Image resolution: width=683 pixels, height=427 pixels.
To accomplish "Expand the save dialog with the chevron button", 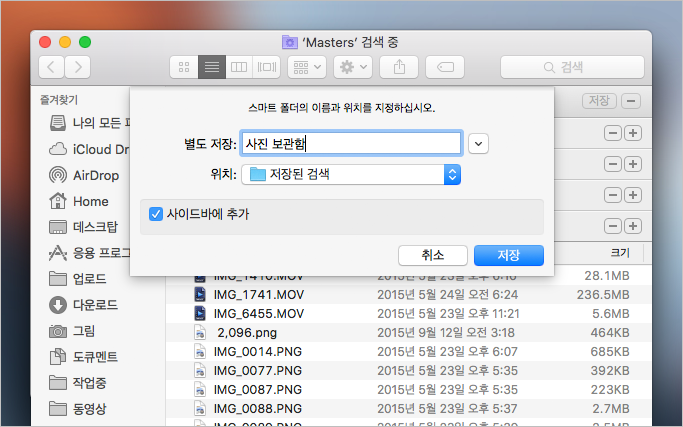I will coord(478,144).
